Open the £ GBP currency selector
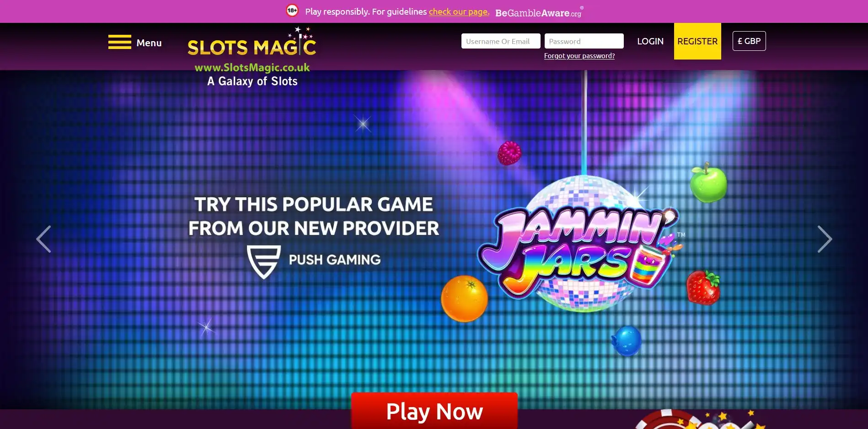Viewport: 868px width, 429px height. coord(749,41)
